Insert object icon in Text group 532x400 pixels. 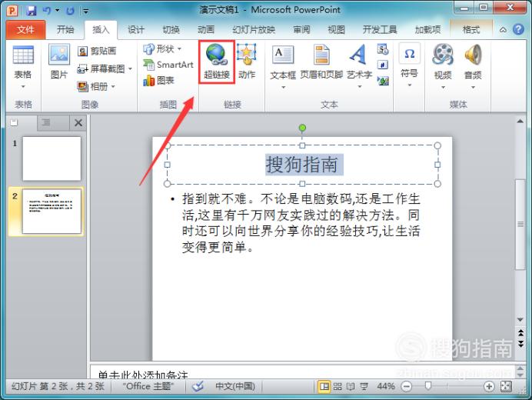pos(383,81)
